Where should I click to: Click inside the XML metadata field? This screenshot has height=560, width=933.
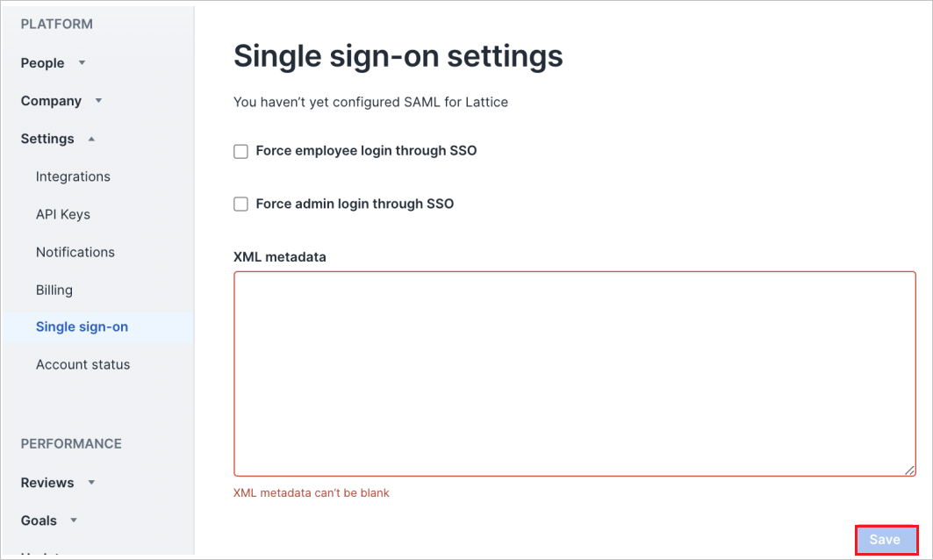click(573, 372)
